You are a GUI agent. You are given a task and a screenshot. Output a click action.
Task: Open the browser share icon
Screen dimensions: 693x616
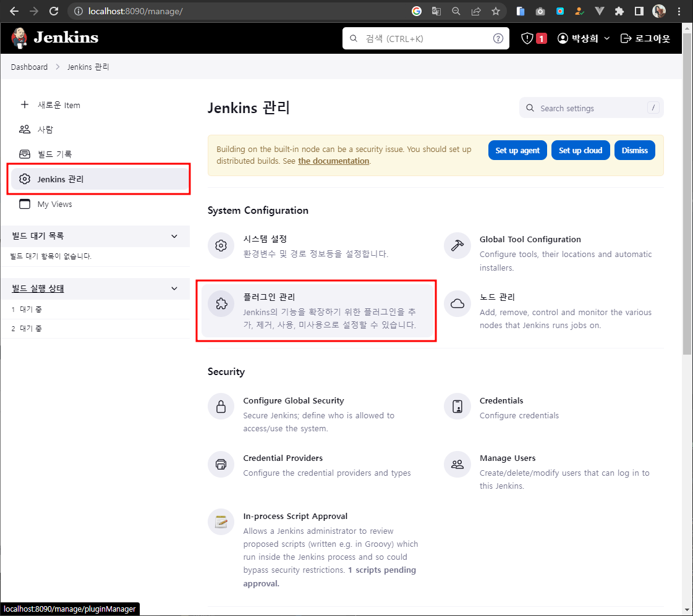[476, 11]
